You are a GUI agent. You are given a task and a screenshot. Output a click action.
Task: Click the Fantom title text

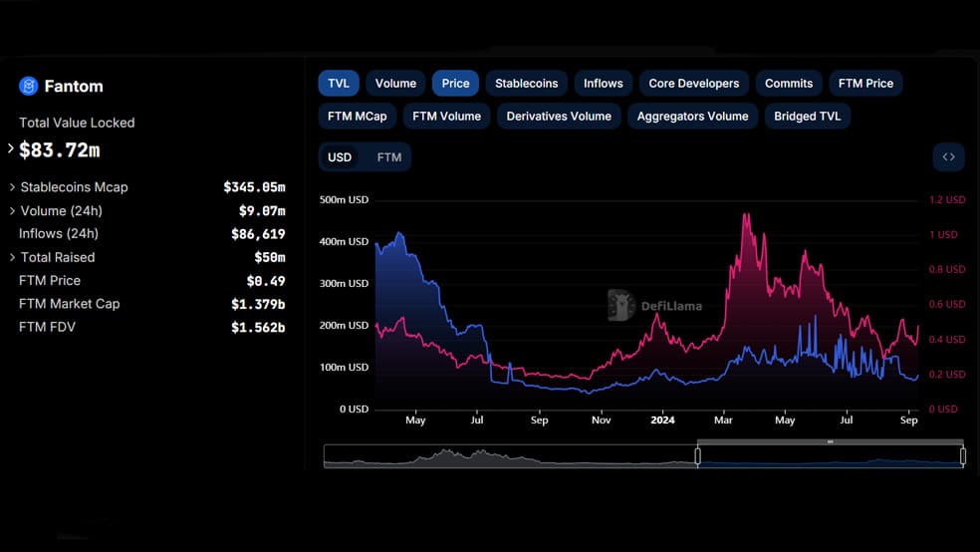[x=74, y=87]
